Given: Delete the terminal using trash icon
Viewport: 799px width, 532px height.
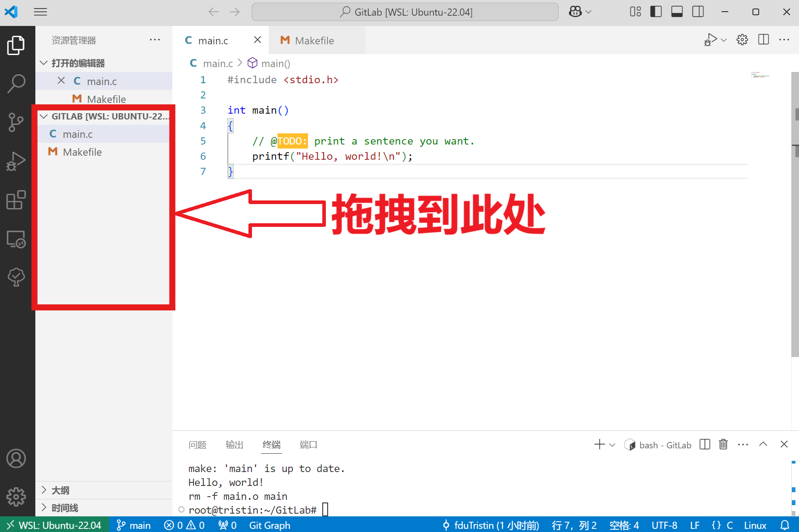Looking at the screenshot, I should coord(723,444).
